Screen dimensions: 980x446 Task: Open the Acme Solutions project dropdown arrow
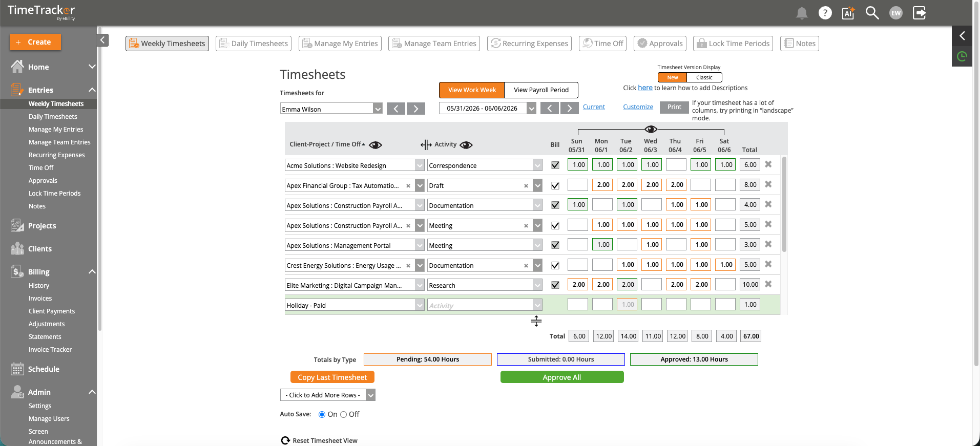click(x=420, y=165)
